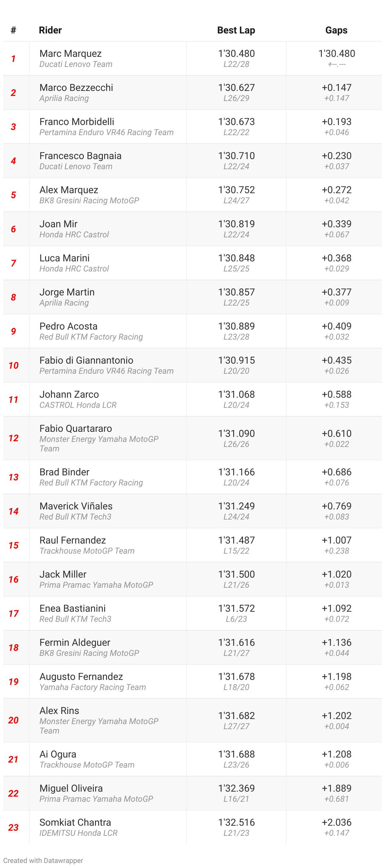385x868 pixels.
Task: Click red position number 17
Action: 14,614
